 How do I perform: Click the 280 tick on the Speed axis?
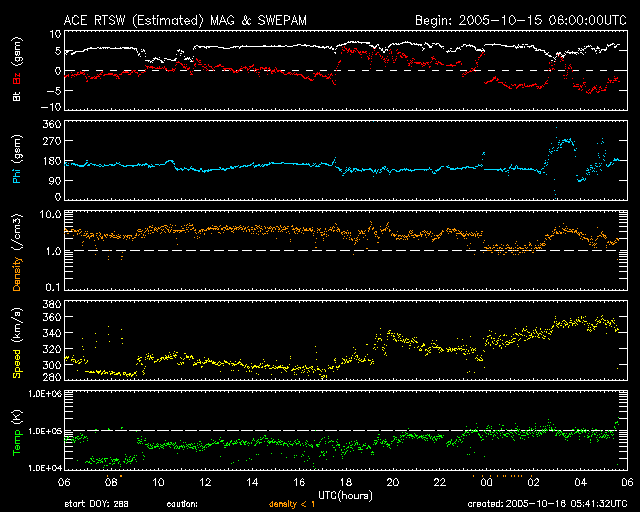pyautogui.click(x=52, y=376)
